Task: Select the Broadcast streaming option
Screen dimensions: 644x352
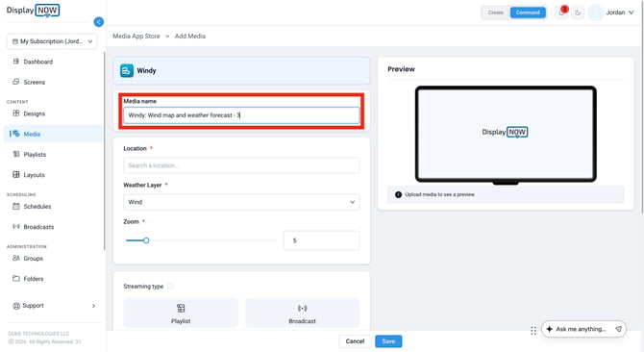Action: (302, 314)
